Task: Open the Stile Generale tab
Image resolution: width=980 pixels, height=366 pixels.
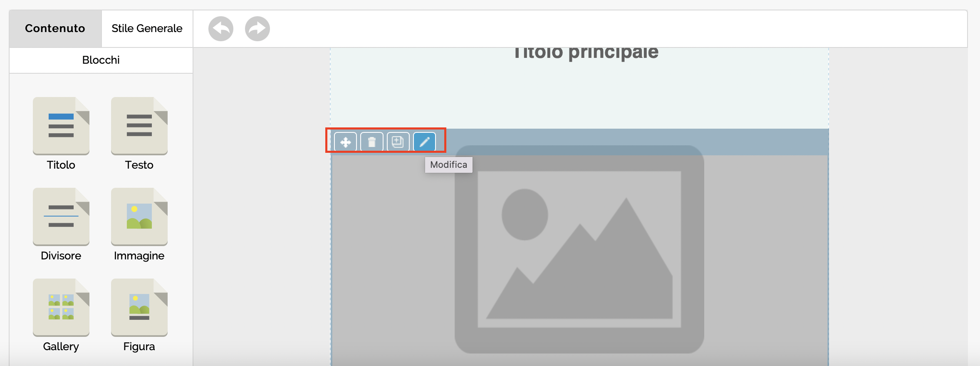Action: (x=147, y=28)
